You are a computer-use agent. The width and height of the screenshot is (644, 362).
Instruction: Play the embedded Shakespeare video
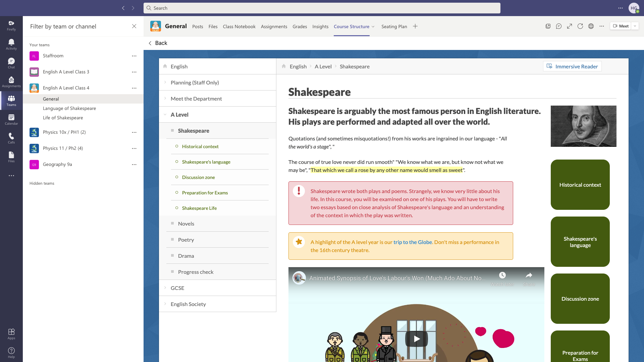tap(416, 339)
